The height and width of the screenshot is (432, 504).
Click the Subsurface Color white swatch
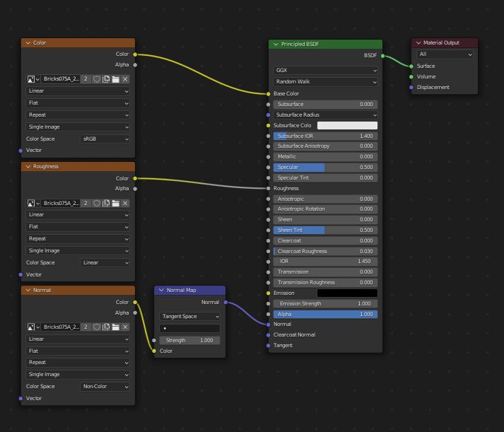[347, 125]
